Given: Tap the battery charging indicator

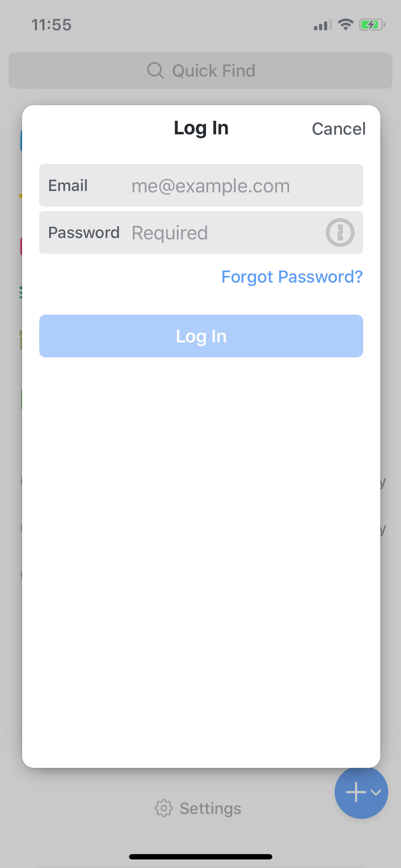Looking at the screenshot, I should pyautogui.click(x=372, y=25).
